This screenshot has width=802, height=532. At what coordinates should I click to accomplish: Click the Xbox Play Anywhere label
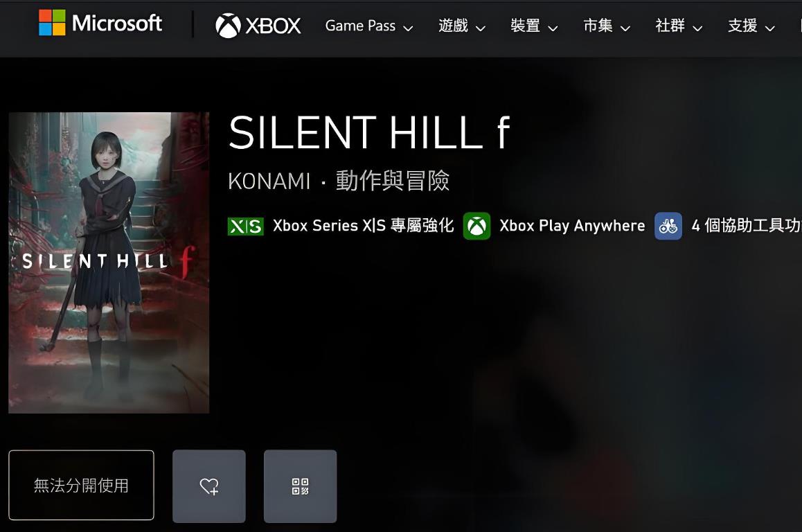tap(572, 226)
